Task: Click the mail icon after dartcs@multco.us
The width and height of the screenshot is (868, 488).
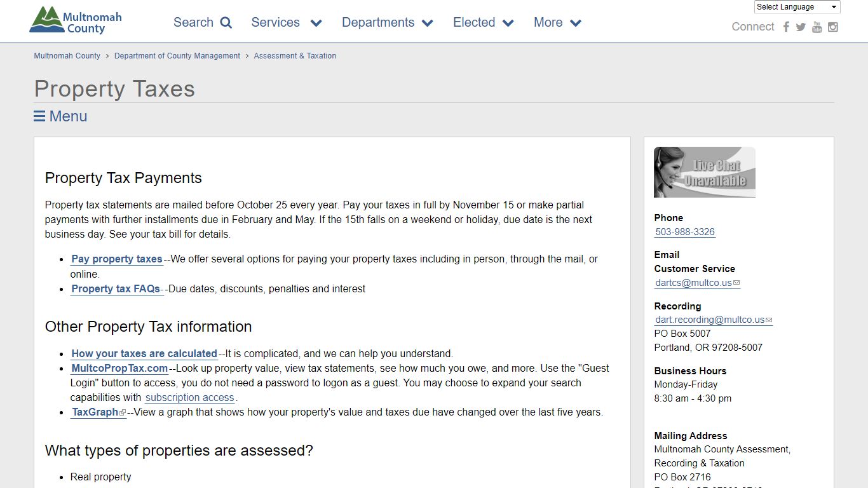Action: [x=736, y=283]
